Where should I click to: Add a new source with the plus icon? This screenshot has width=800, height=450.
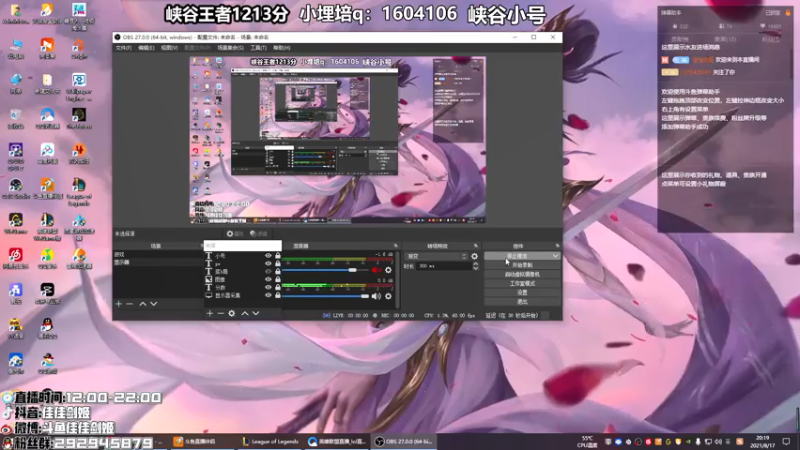click(x=210, y=313)
